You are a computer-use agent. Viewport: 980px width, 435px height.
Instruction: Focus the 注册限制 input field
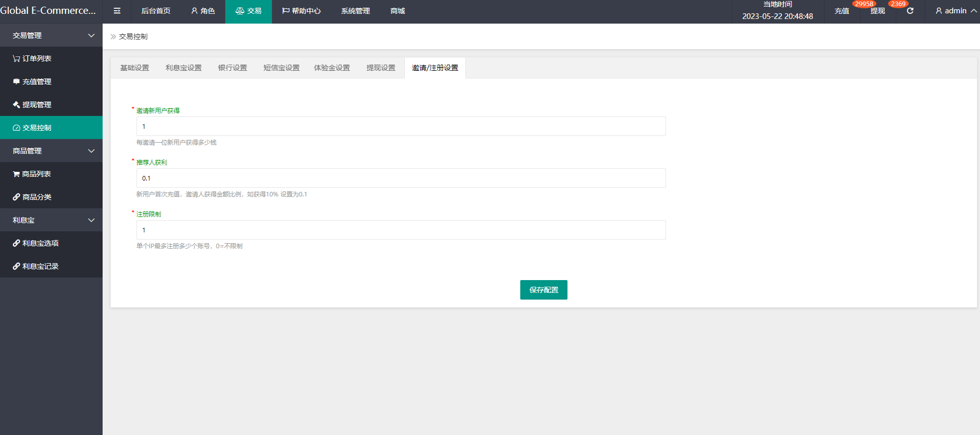(401, 230)
